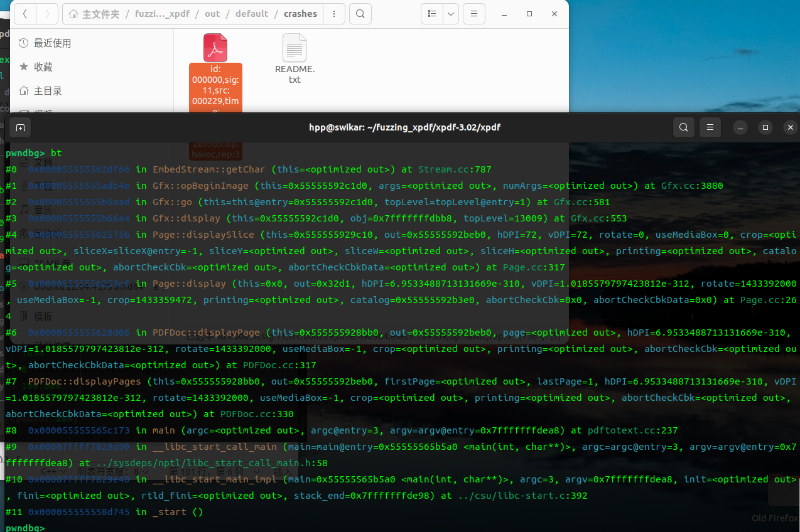800x532 pixels.
Task: Open the terminal hamburger menu
Action: [x=710, y=127]
